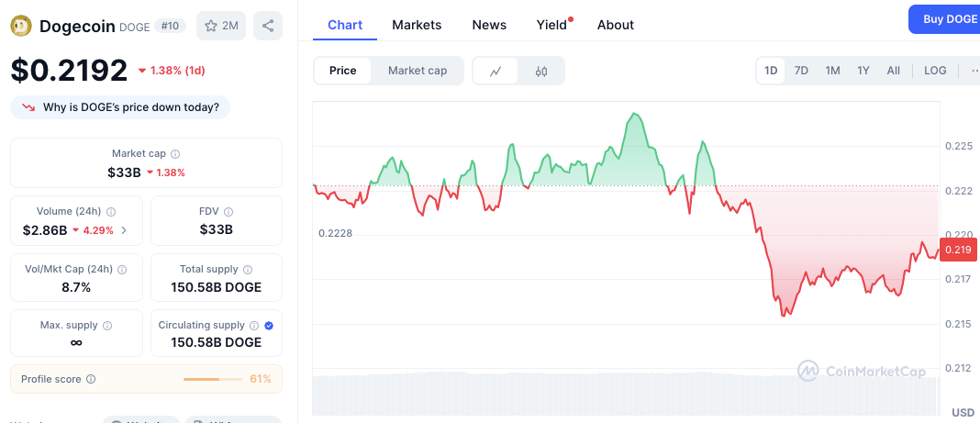The height and width of the screenshot is (423, 980).
Task: Toggle LOG scale on chart
Action: tap(935, 71)
